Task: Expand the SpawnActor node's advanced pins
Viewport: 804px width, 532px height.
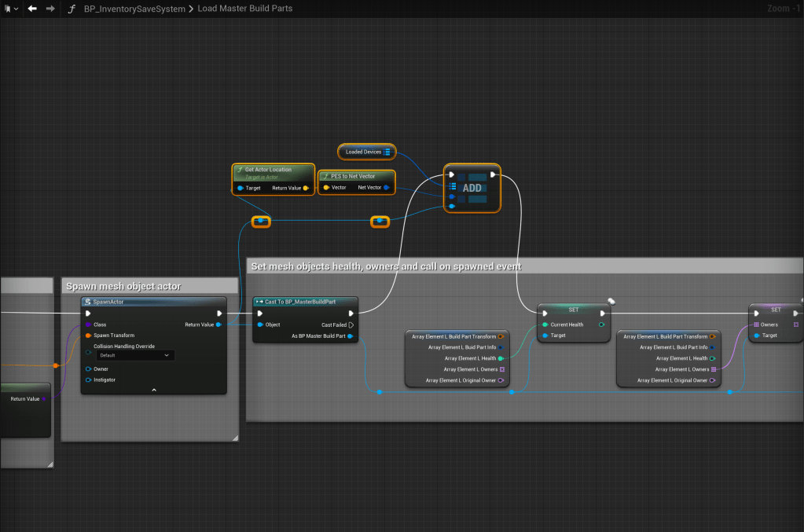Action: [153, 389]
